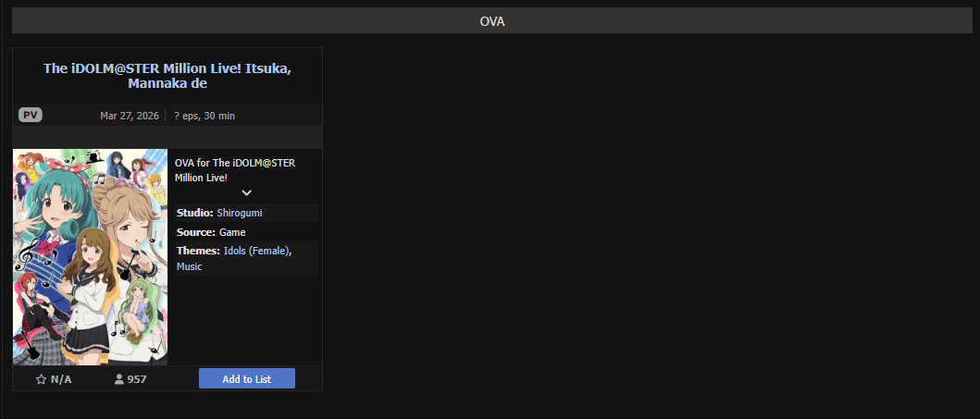Image resolution: width=980 pixels, height=419 pixels.
Task: Open The iDOLM@STER Million Live! title link
Action: 167,75
